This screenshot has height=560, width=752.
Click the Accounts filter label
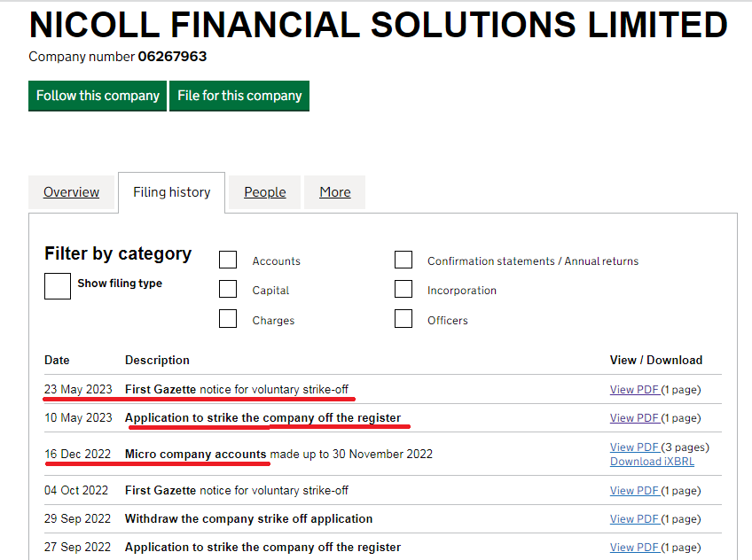coord(277,261)
